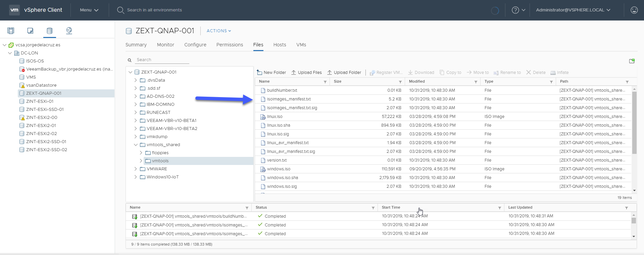Filter the file list by Modified column
Screen dimensions: 644x255
(476, 82)
